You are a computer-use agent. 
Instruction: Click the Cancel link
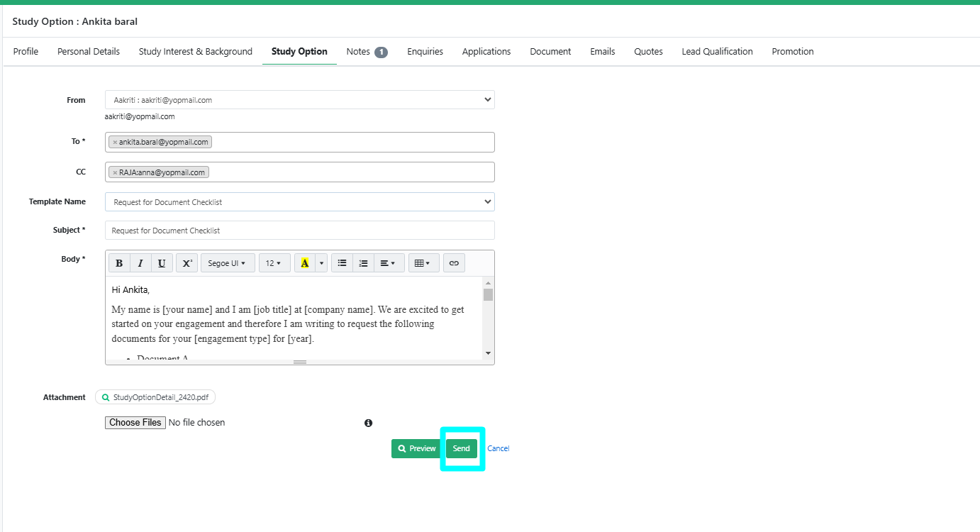[498, 448]
